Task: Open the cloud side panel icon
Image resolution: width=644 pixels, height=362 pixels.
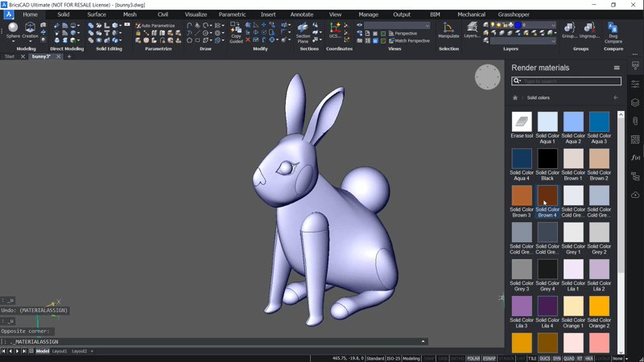Action: [x=635, y=195]
